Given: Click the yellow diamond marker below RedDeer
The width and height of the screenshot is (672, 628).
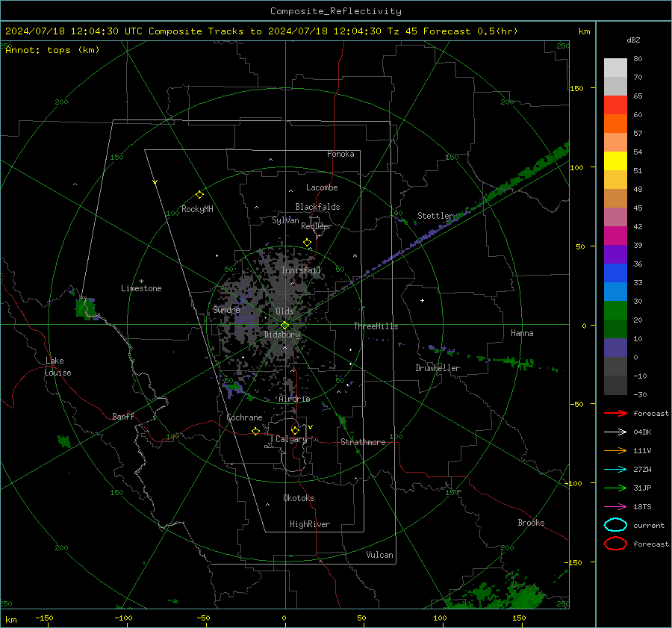Looking at the screenshot, I should pos(307,243).
